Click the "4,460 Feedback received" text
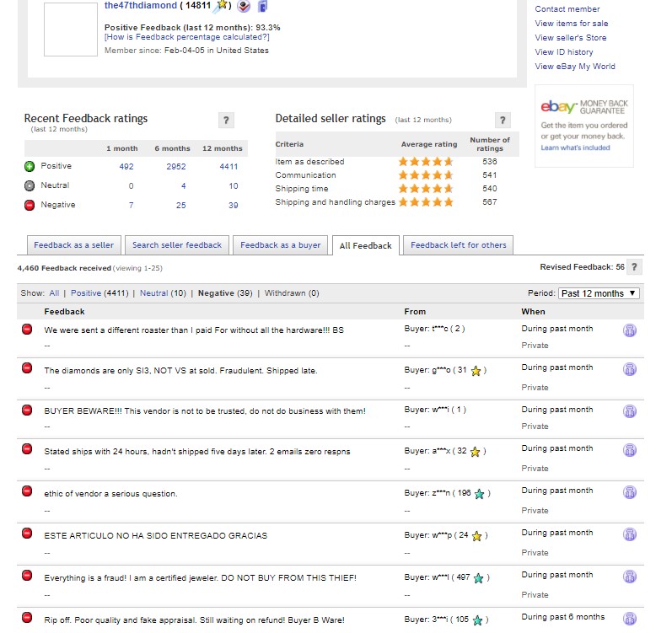The width and height of the screenshot is (672, 633). click(x=64, y=268)
